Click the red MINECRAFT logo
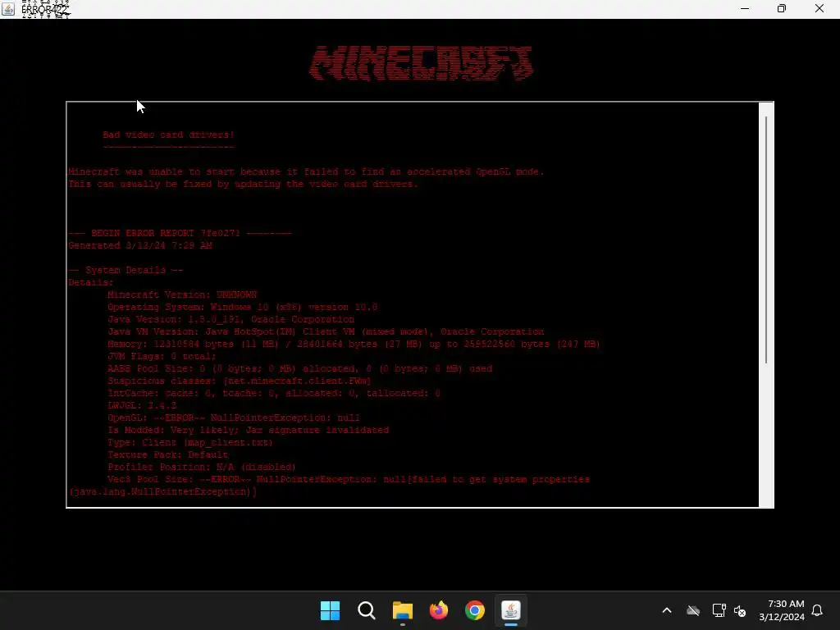This screenshot has width=840, height=630. [x=421, y=63]
